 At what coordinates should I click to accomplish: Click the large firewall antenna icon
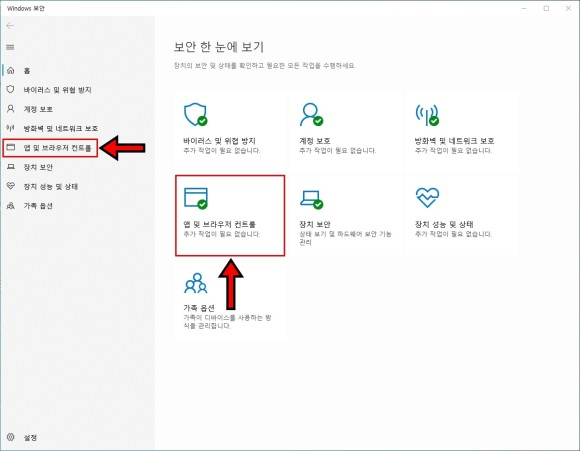(427, 115)
